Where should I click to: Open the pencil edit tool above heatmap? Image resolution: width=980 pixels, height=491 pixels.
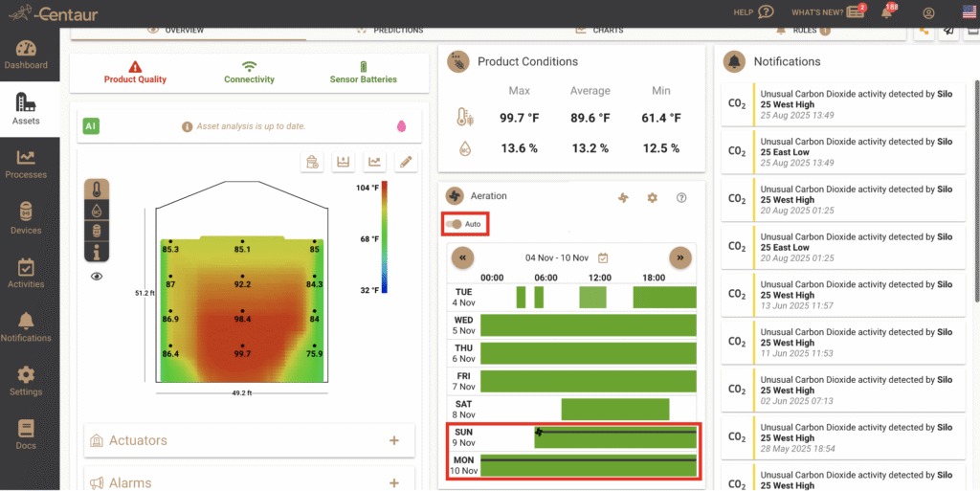pos(407,162)
